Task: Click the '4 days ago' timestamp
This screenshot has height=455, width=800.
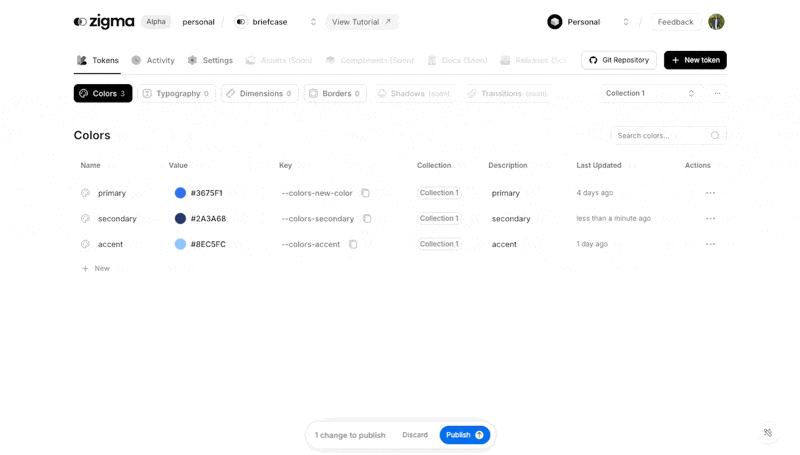Action: (595, 193)
